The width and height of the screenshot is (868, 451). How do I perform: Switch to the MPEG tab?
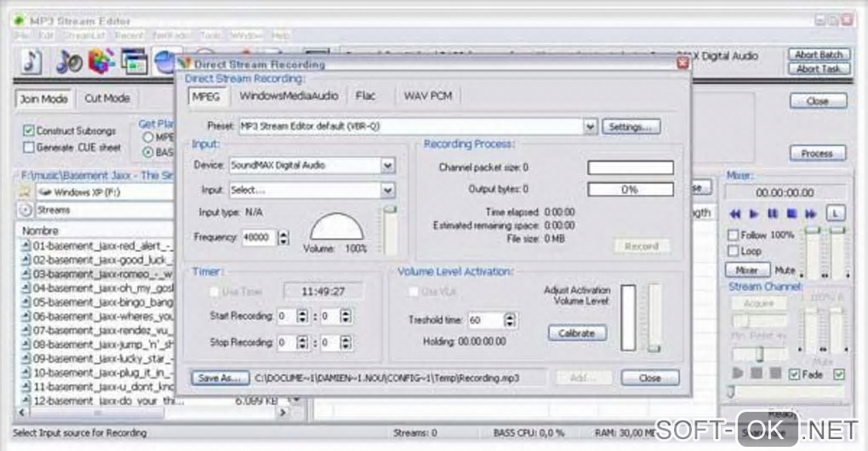coord(206,96)
